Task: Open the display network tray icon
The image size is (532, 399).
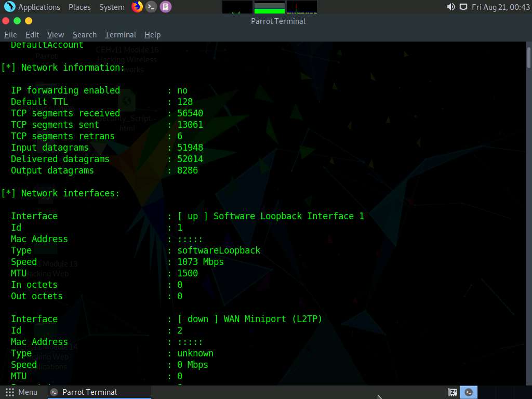Action: (x=463, y=7)
